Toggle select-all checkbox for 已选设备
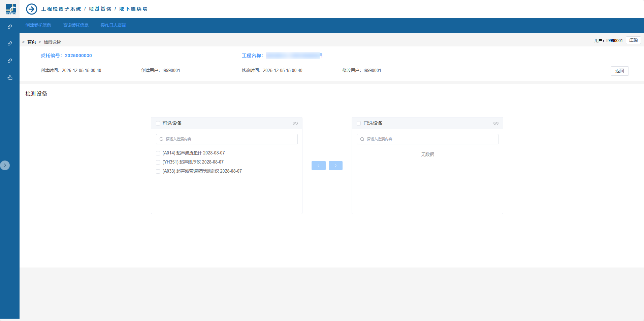 (359, 123)
